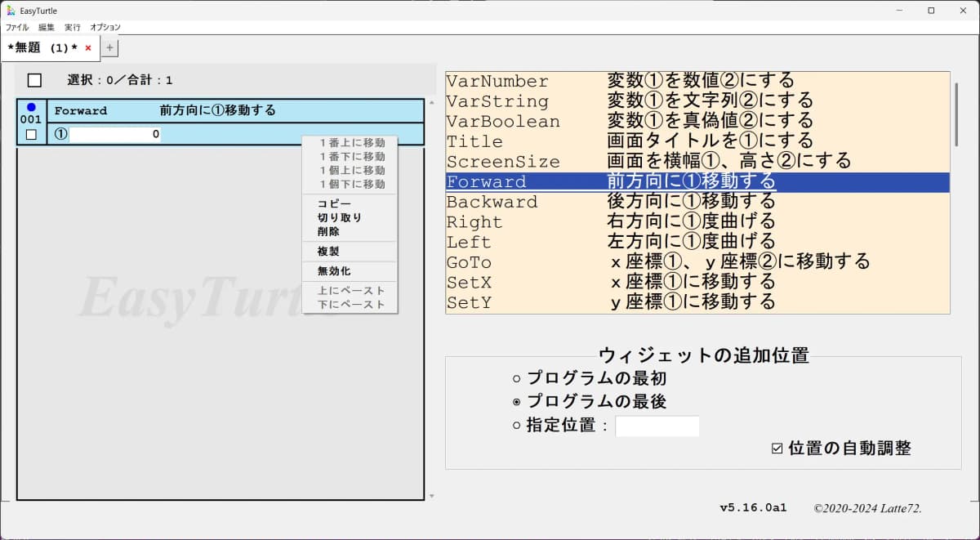Close the 無題 (1) tab with red x

pyautogui.click(x=88, y=48)
